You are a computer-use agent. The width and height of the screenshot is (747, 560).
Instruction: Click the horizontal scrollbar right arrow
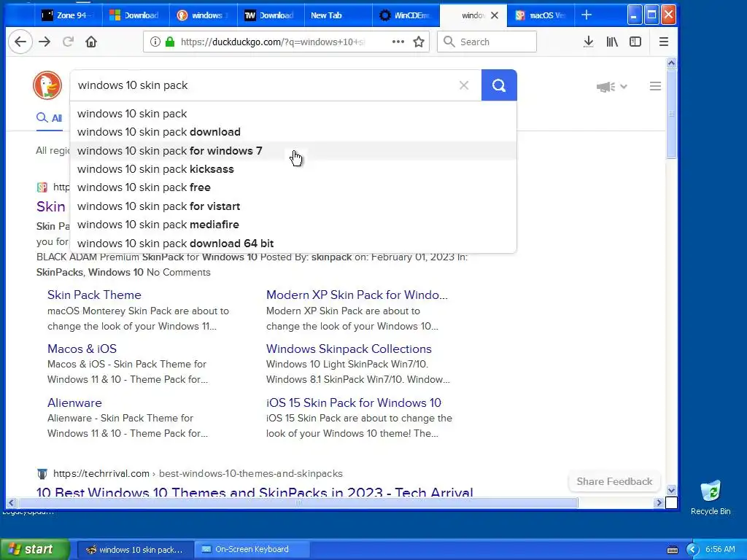pyautogui.click(x=659, y=502)
